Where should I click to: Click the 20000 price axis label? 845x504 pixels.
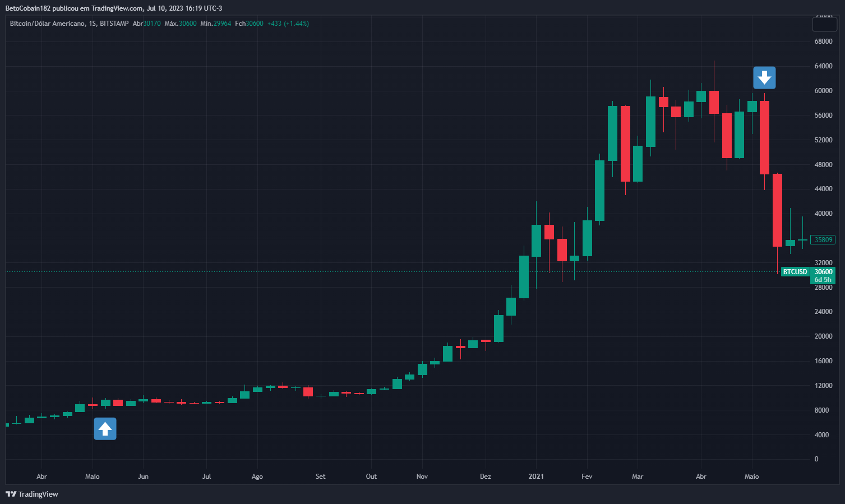(x=823, y=336)
